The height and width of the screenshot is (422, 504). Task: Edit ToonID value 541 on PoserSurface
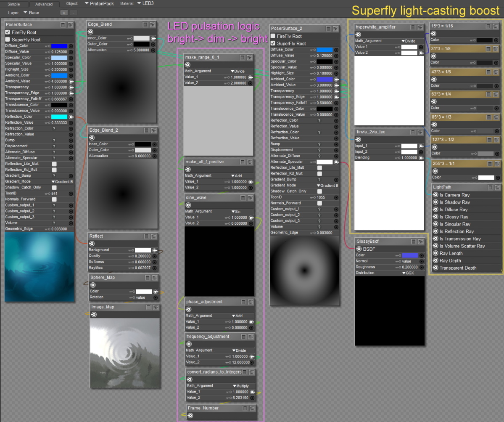click(x=54, y=194)
